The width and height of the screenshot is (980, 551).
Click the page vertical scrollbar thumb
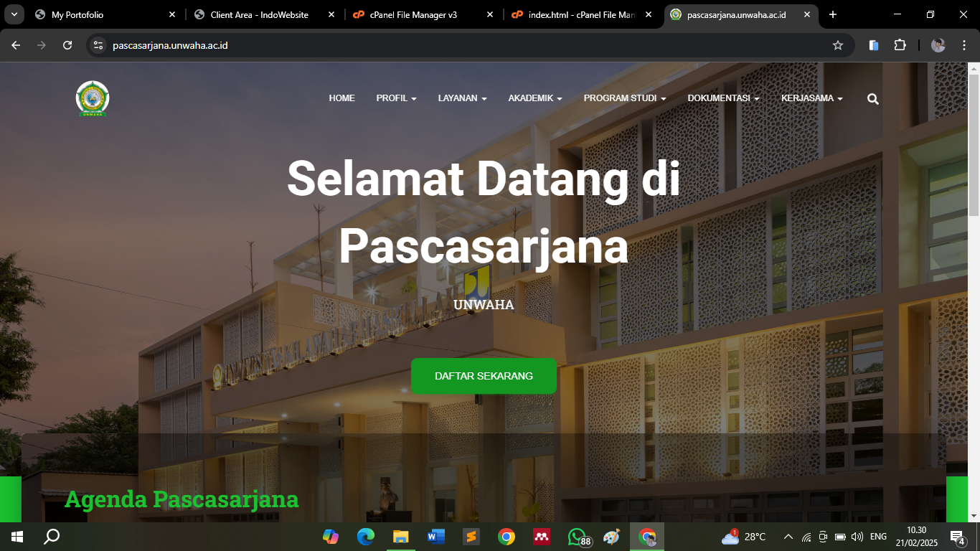974,145
